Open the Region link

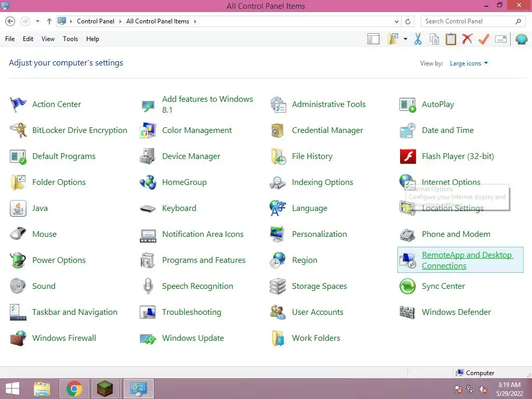[x=304, y=260]
